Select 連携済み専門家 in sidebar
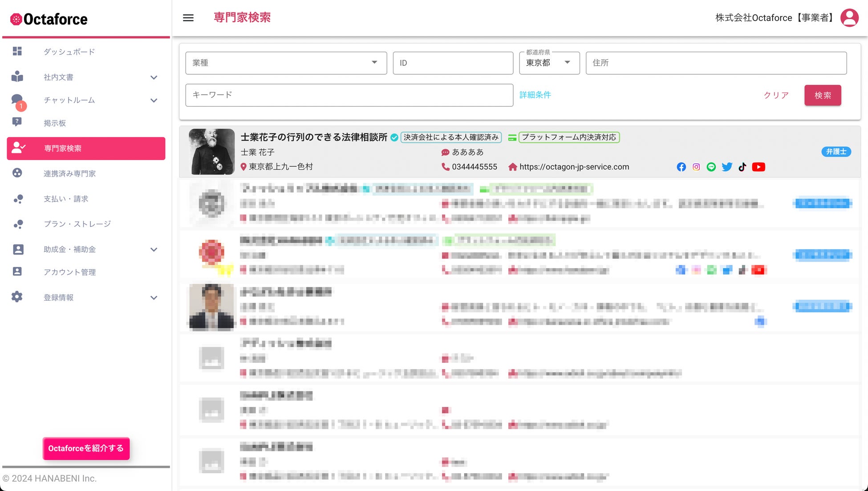This screenshot has width=868, height=491. (x=69, y=173)
